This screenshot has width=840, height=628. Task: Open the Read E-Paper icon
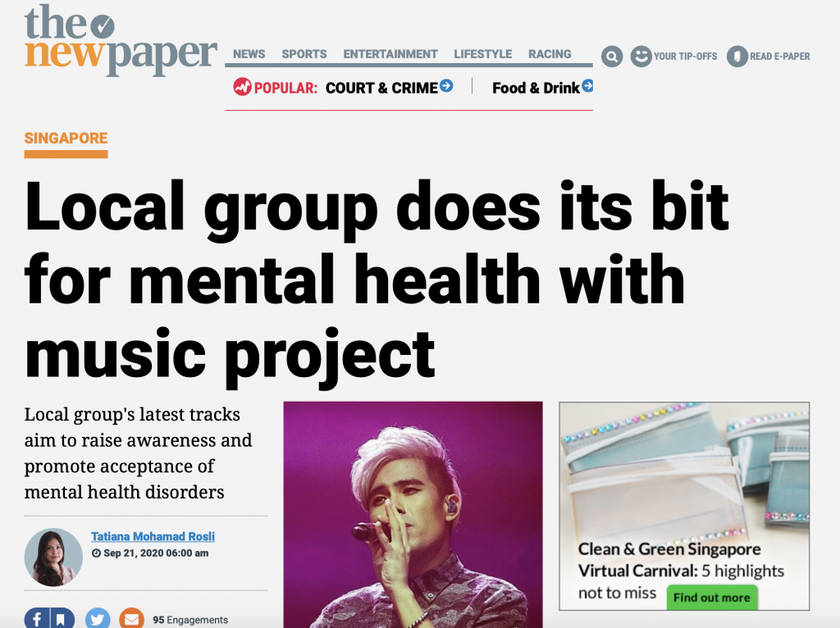(x=737, y=57)
